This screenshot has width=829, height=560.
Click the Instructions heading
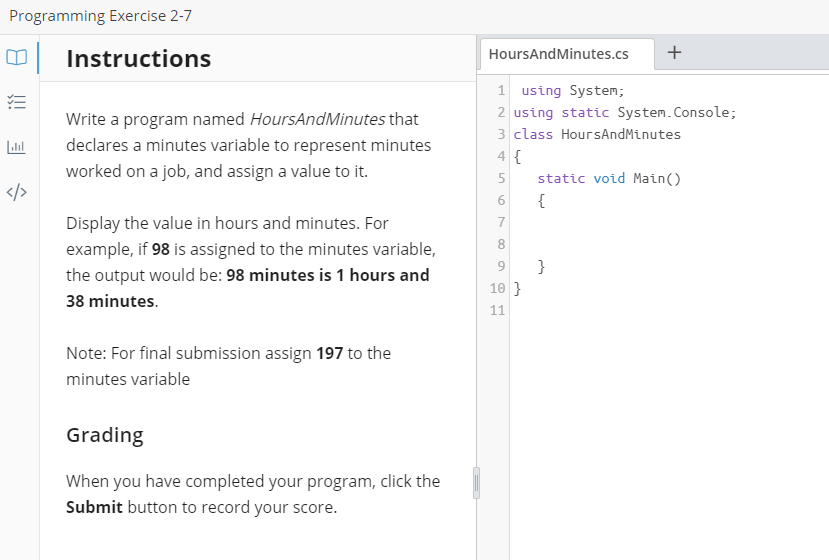click(139, 59)
